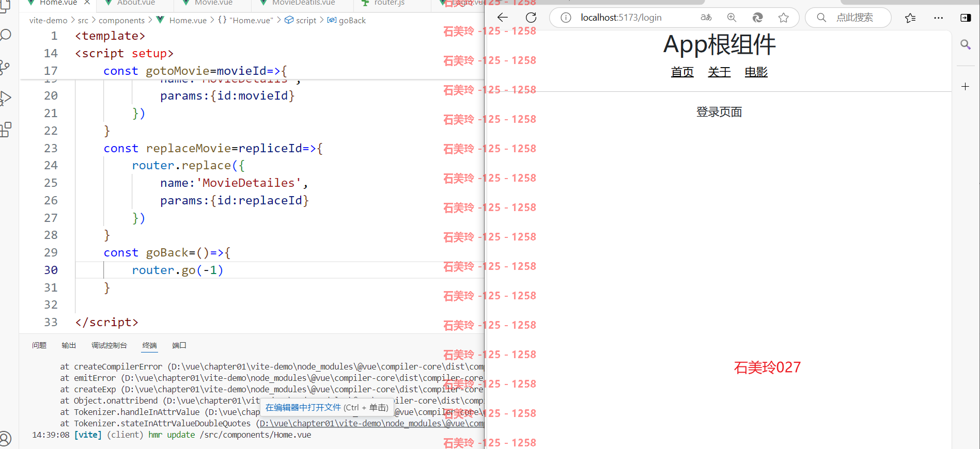The height and width of the screenshot is (449, 980).
Task: Click the sidebar Search magnifier icon
Action: tap(965, 44)
